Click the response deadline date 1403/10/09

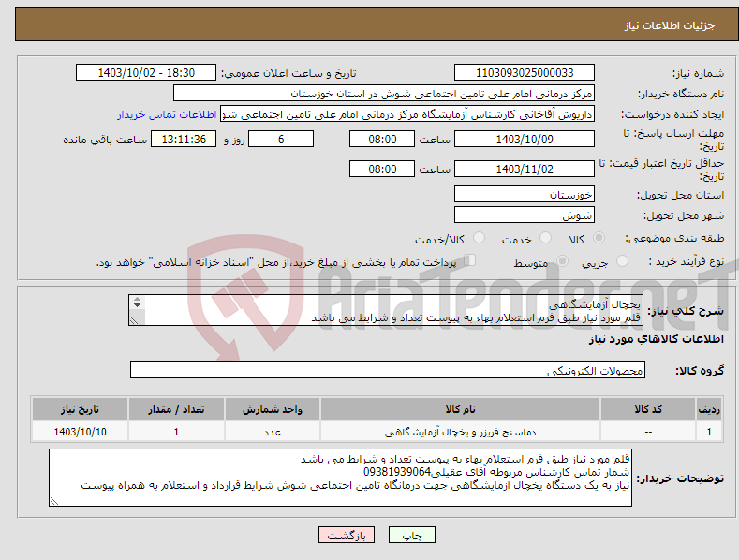pyautogui.click(x=525, y=139)
